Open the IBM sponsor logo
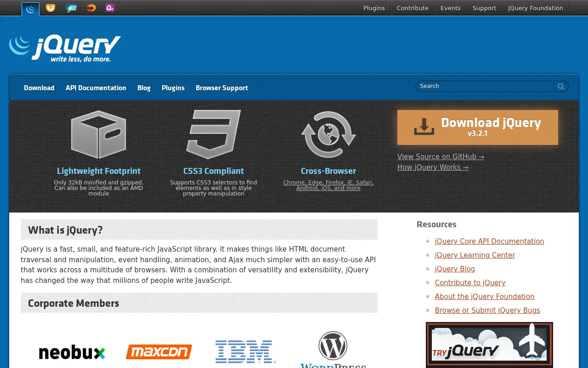Screen dimensions: 588x368 (246, 352)
